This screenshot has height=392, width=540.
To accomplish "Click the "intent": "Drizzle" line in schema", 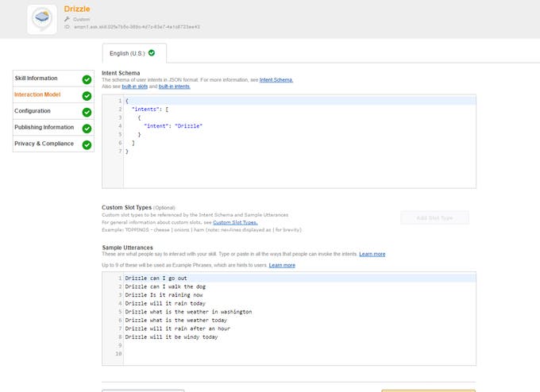I will click(173, 126).
